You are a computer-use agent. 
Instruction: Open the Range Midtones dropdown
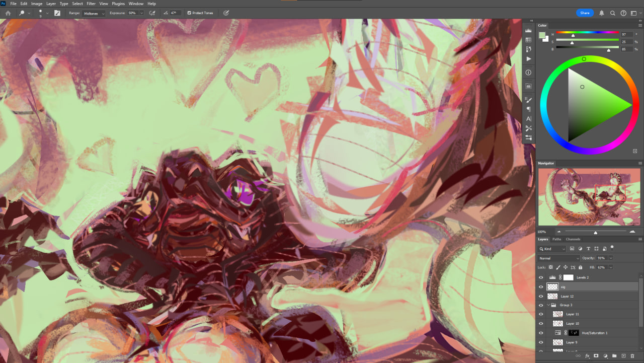click(94, 13)
